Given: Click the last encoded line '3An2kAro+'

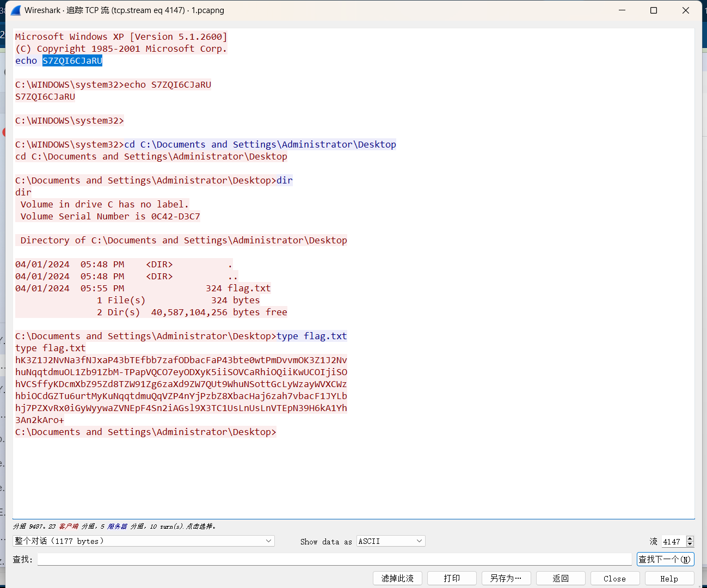Looking at the screenshot, I should pyautogui.click(x=40, y=420).
